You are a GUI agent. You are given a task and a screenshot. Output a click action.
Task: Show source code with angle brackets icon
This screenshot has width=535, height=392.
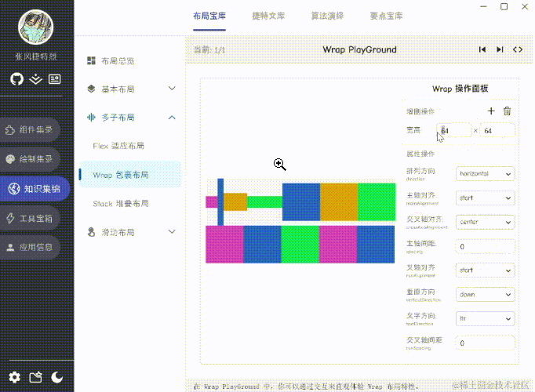[x=518, y=49]
